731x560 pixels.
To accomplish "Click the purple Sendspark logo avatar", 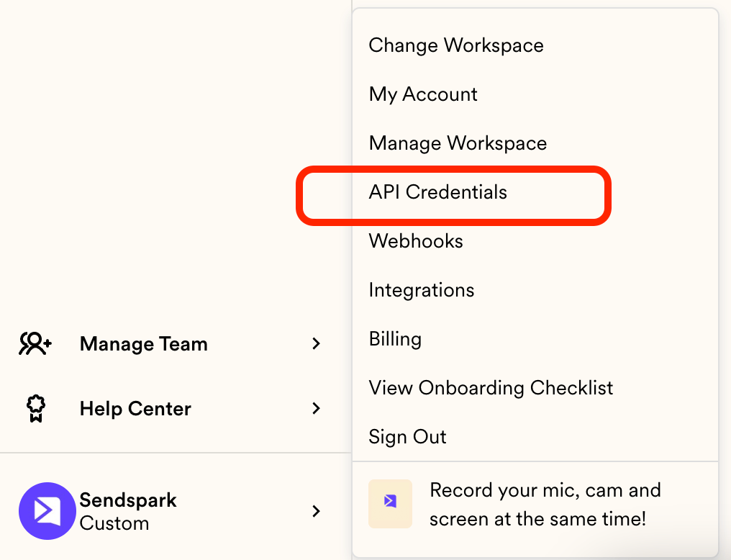I will (47, 511).
